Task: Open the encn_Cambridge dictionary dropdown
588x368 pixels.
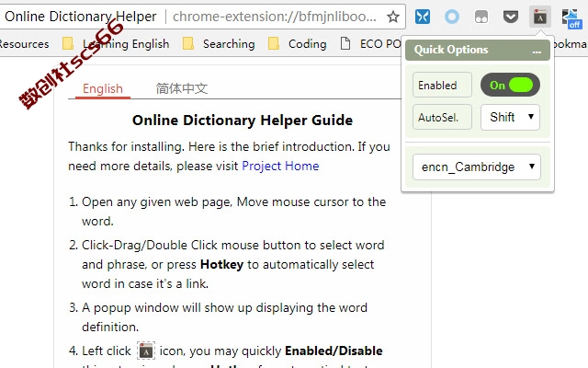Action: pos(477,167)
